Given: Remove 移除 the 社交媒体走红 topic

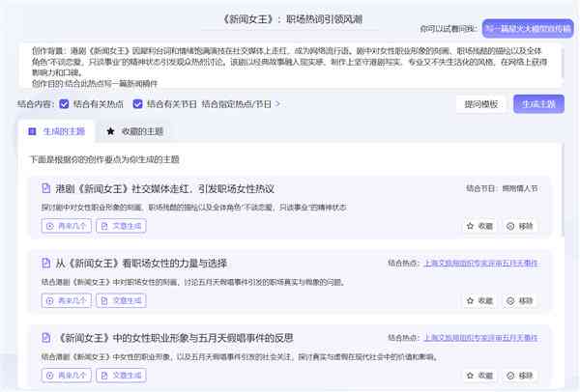Looking at the screenshot, I should pos(520,226).
